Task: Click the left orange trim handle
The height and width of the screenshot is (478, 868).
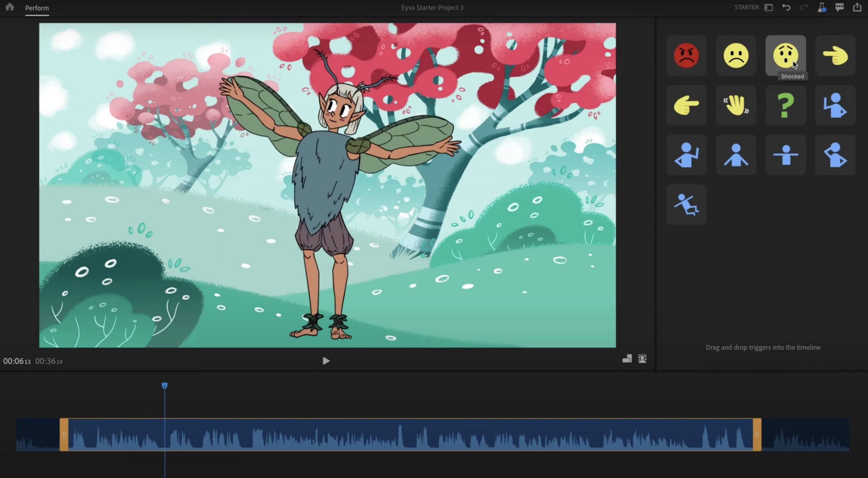Action: 64,435
